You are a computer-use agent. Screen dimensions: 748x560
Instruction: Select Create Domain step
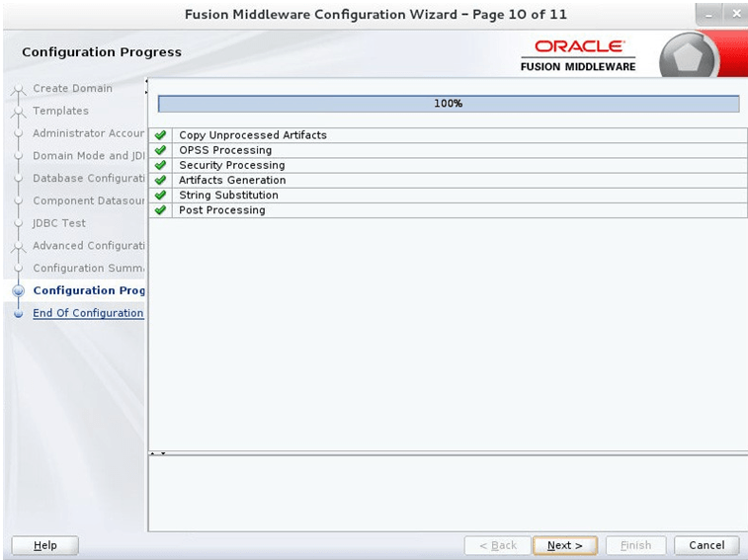[x=72, y=88]
